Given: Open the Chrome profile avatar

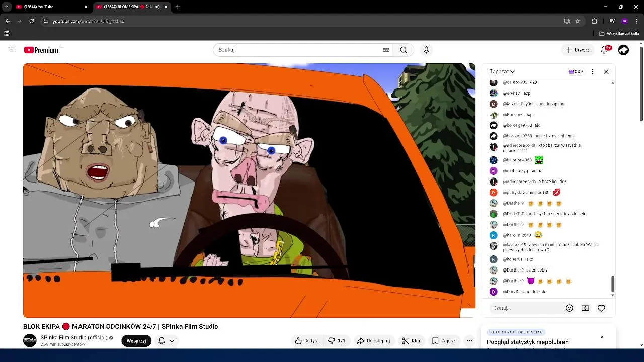Looking at the screenshot, I should pyautogui.click(x=624, y=21).
